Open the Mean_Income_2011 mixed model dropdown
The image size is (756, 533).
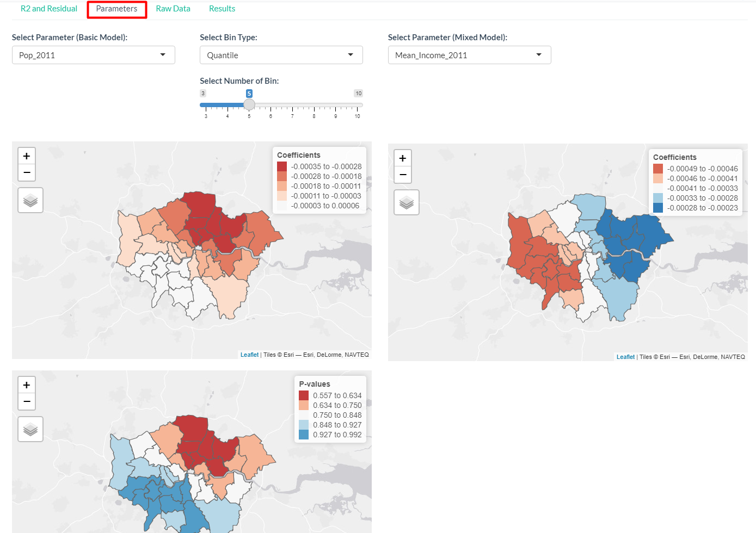pos(469,55)
